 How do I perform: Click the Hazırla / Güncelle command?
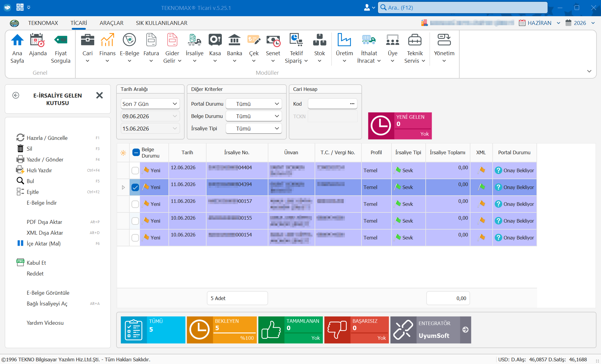click(47, 138)
